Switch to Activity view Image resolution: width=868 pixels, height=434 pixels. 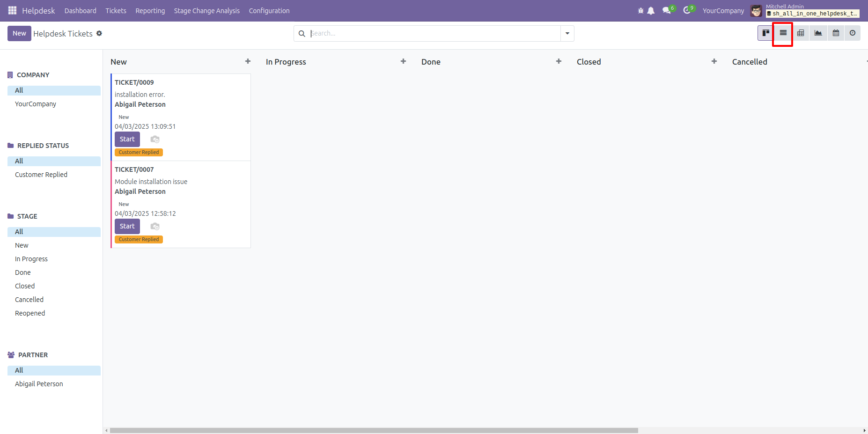(x=853, y=33)
